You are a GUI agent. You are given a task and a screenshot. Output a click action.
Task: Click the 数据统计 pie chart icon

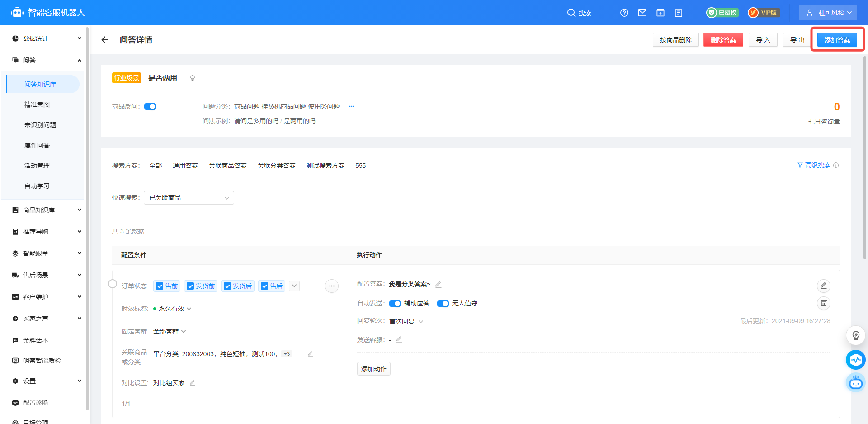pyautogui.click(x=15, y=38)
